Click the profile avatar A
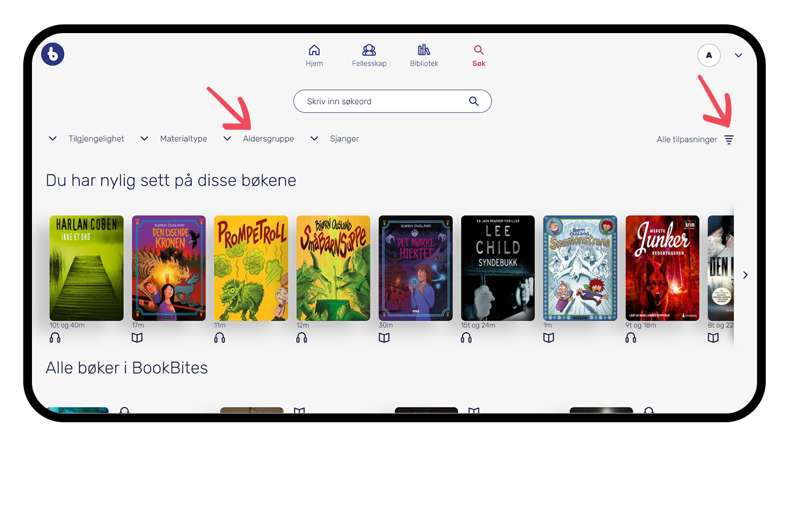 pos(709,55)
